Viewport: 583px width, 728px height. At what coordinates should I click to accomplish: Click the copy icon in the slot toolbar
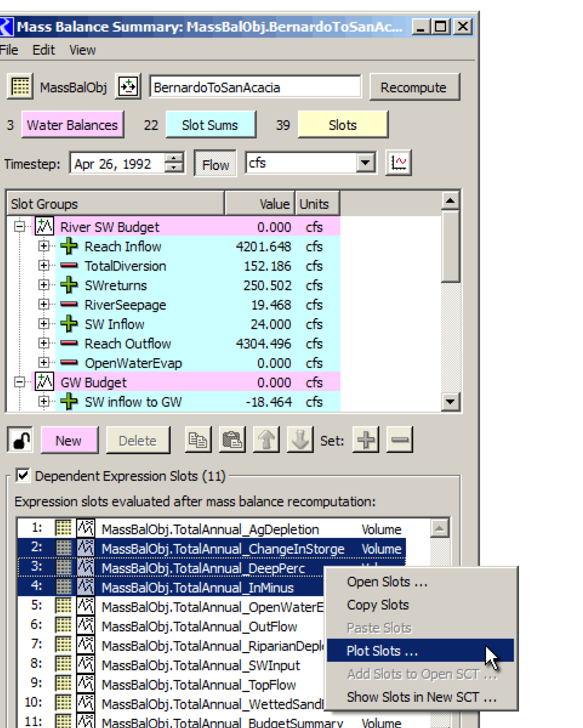tap(198, 441)
